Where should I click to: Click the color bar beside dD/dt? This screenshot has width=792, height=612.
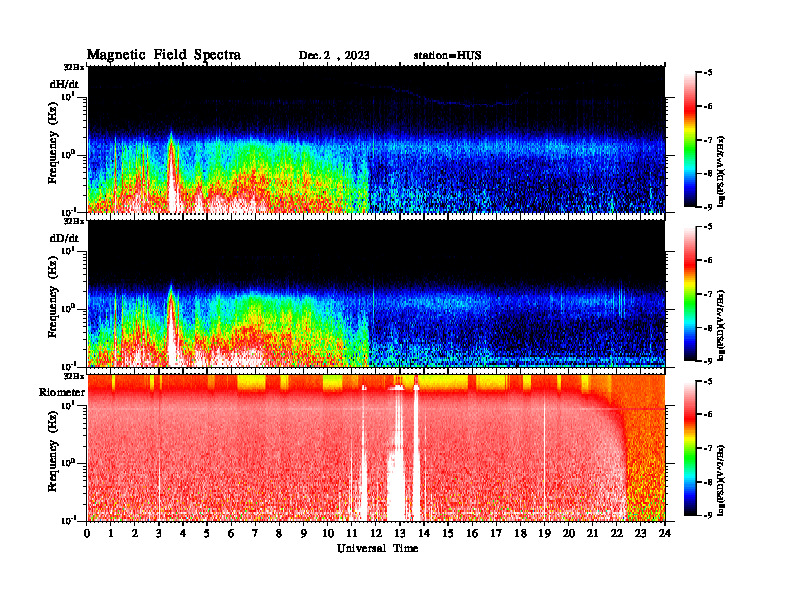689,294
